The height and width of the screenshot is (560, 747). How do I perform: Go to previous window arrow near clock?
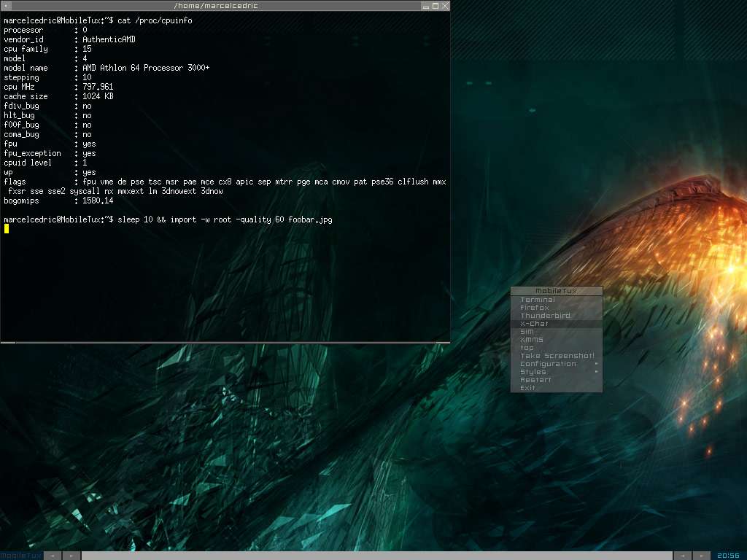coord(682,556)
